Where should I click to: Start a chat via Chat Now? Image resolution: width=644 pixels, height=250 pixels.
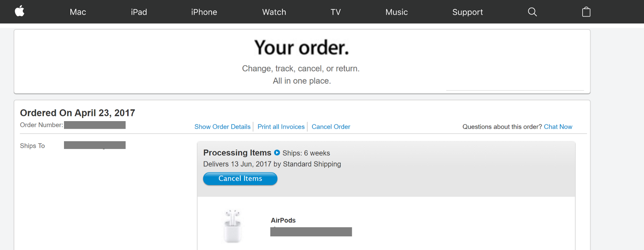tap(558, 127)
